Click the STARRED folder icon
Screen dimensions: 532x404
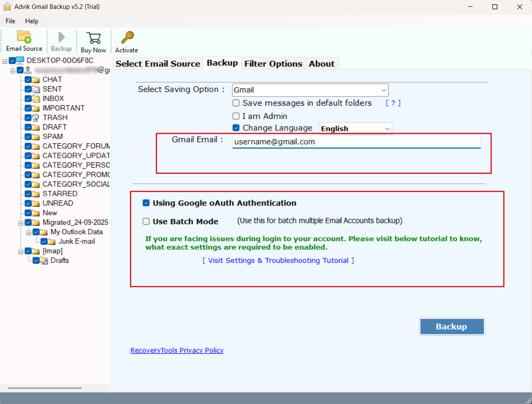36,194
